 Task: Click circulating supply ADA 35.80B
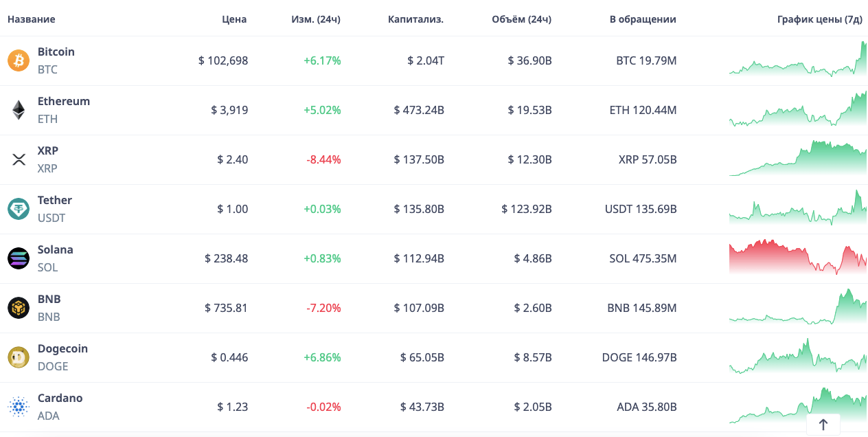647,407
